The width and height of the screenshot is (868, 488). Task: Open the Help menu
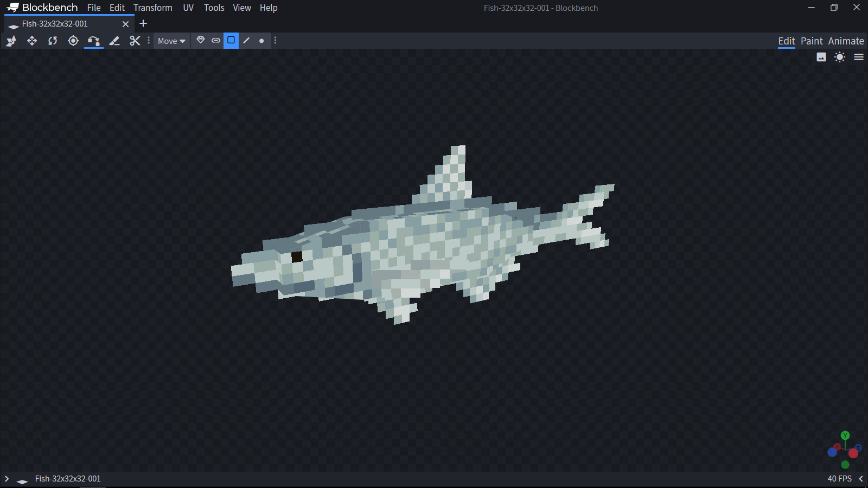[x=269, y=8]
